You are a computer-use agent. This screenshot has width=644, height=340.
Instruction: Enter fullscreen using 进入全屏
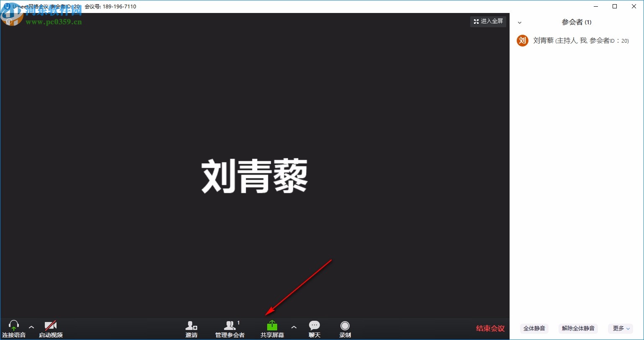[x=488, y=21]
